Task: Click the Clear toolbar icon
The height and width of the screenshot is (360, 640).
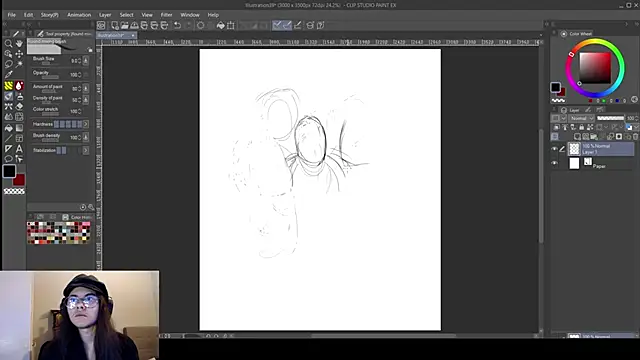Action: (x=200, y=25)
